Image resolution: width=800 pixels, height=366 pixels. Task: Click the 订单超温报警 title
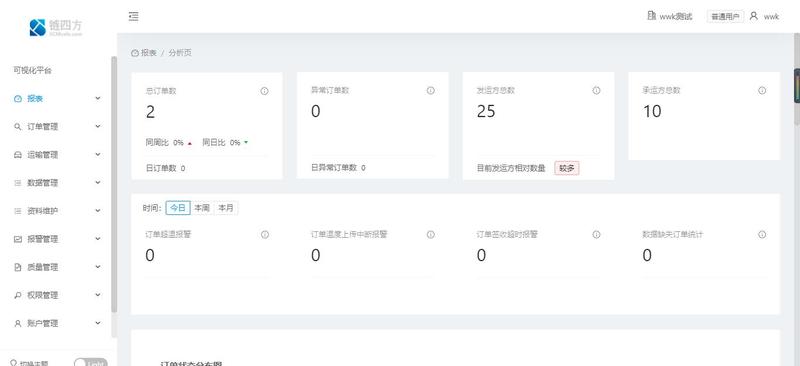pos(168,235)
